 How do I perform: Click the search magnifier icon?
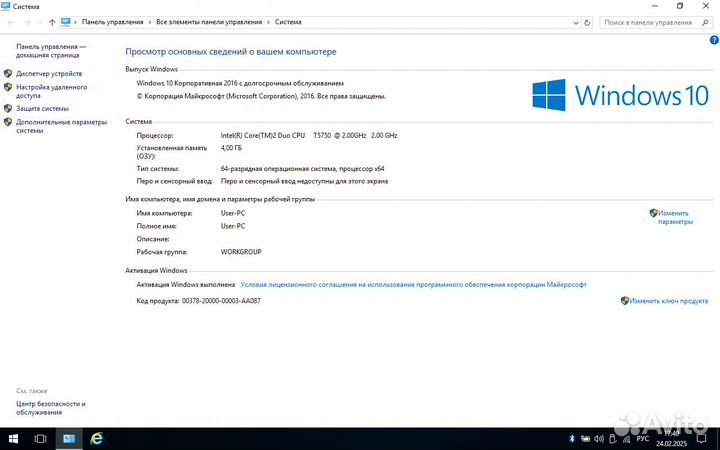click(705, 22)
